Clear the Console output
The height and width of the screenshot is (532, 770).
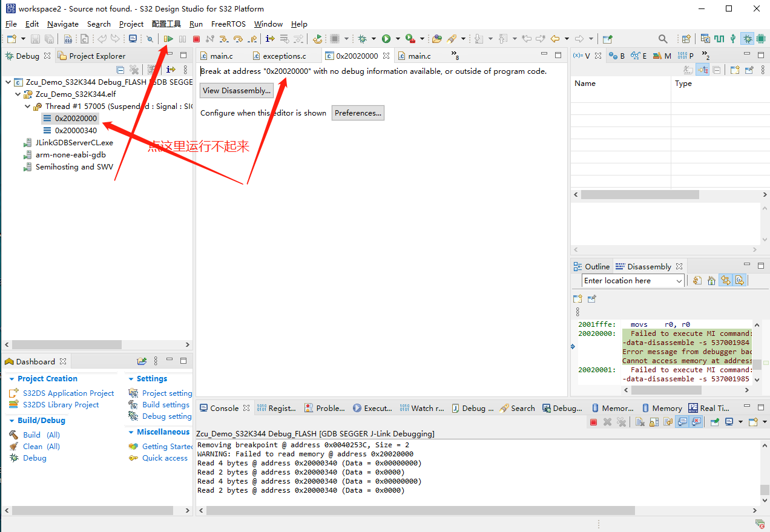click(x=640, y=424)
